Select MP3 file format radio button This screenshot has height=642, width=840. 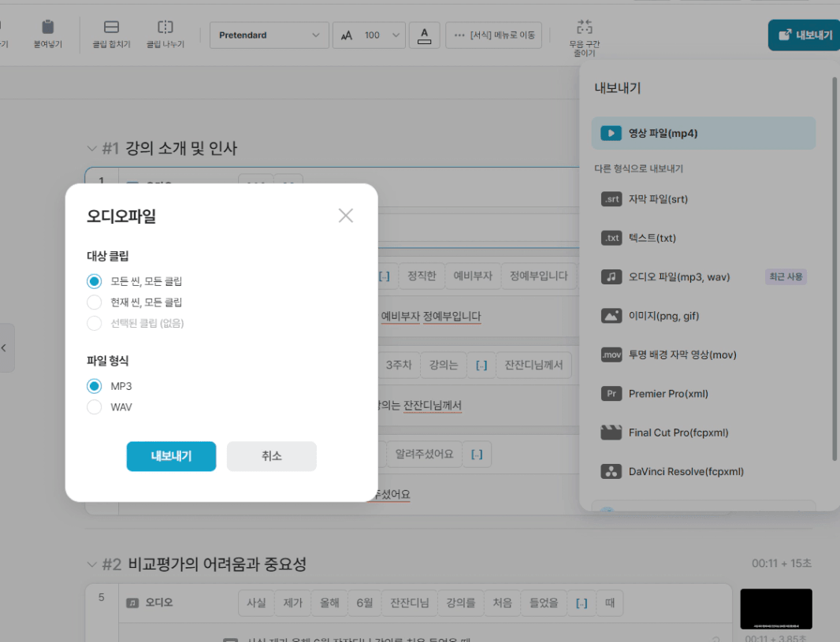(x=95, y=386)
